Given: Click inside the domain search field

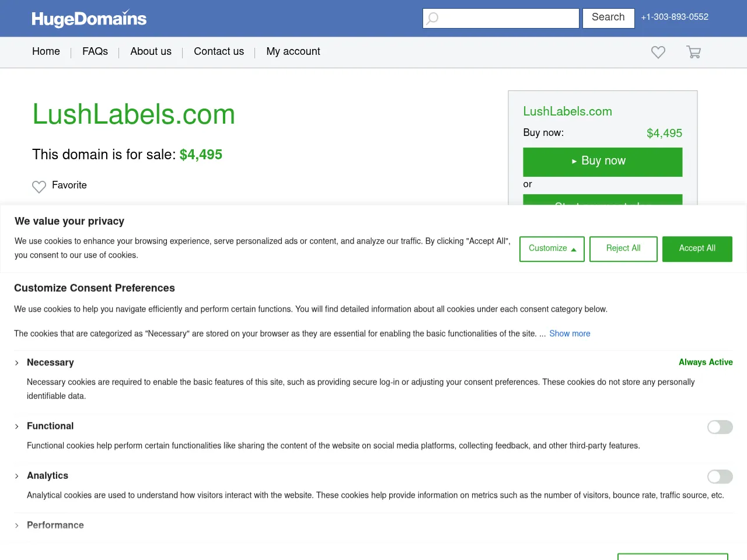Looking at the screenshot, I should point(502,18).
